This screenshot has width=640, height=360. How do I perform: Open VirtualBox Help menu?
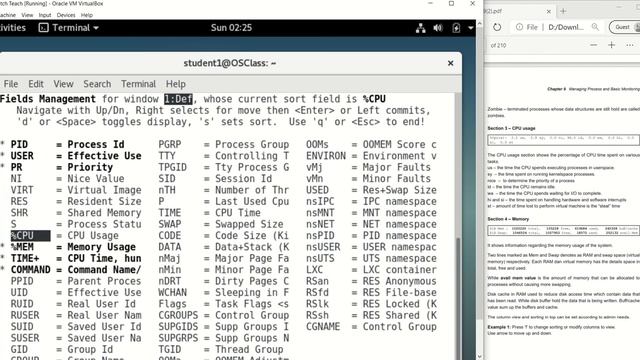point(87,15)
